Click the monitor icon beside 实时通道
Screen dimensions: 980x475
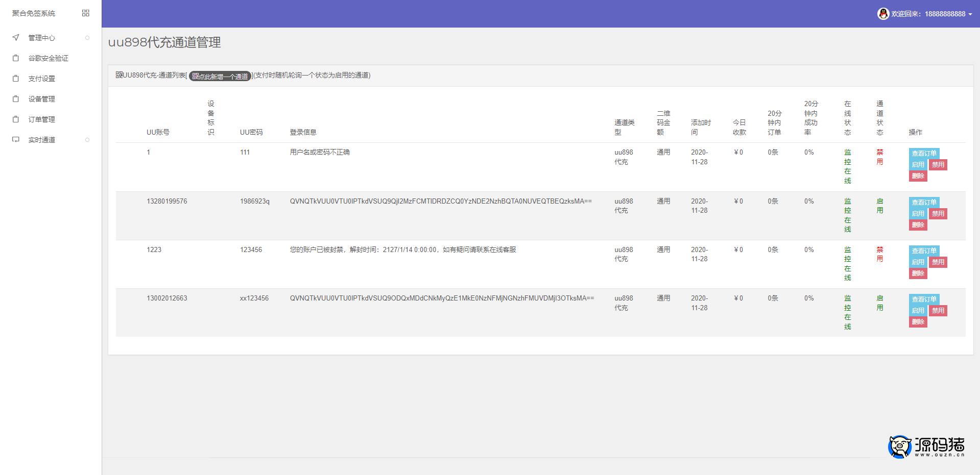click(x=16, y=140)
